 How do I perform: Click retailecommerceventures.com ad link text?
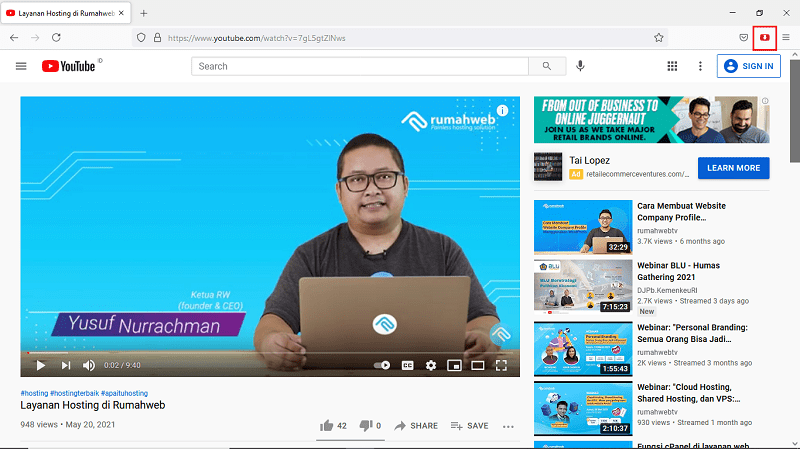tap(637, 174)
